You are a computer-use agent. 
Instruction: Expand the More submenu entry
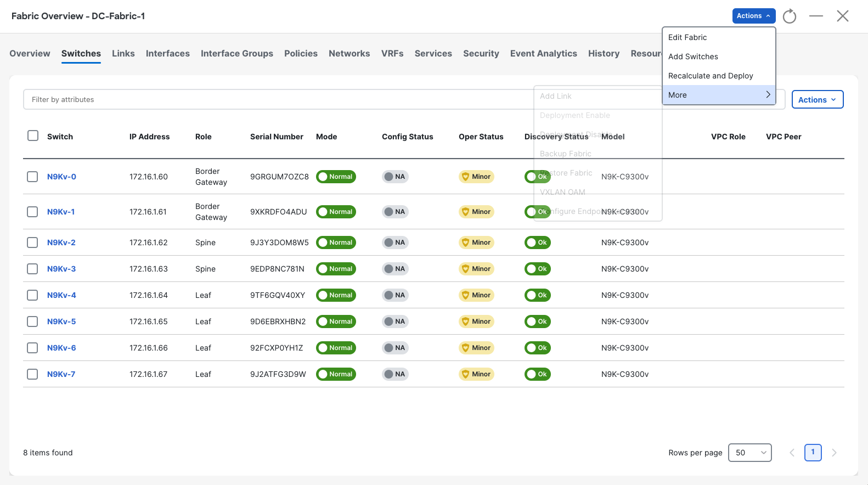click(719, 95)
